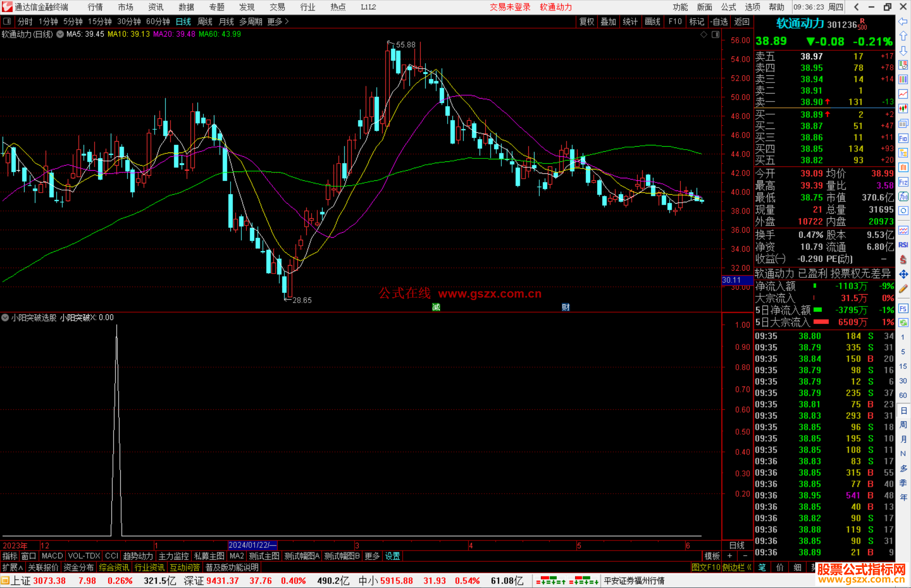
Task: Click the intraday line chart icon
Action: (903, 94)
